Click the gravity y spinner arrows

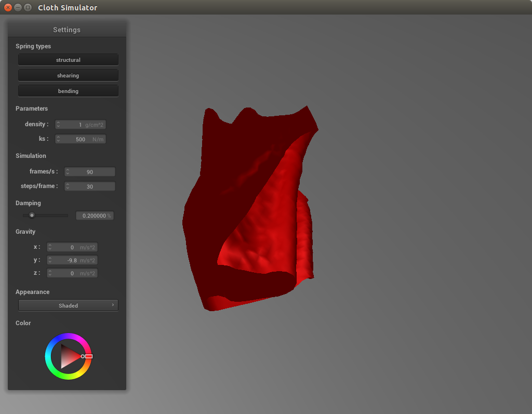pyautogui.click(x=50, y=260)
